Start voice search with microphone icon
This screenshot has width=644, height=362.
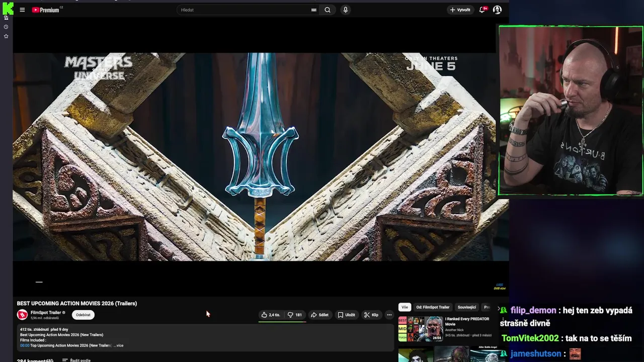tap(345, 10)
